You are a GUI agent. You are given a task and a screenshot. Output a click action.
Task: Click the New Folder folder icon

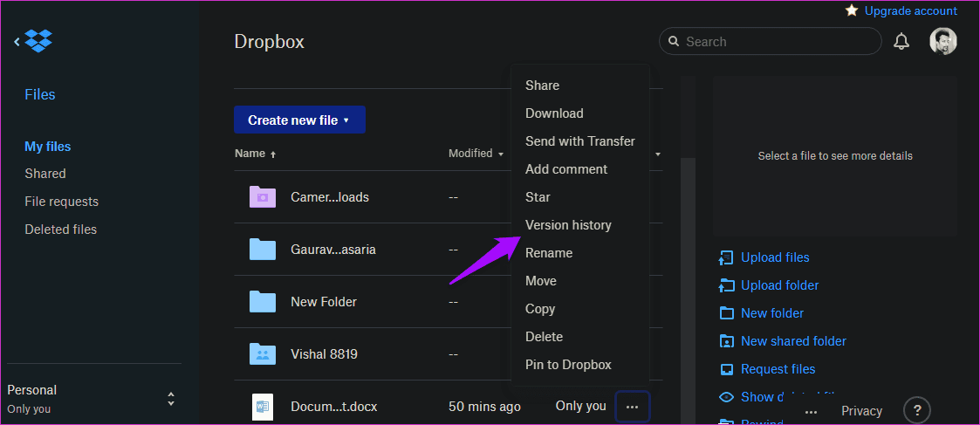[263, 302]
